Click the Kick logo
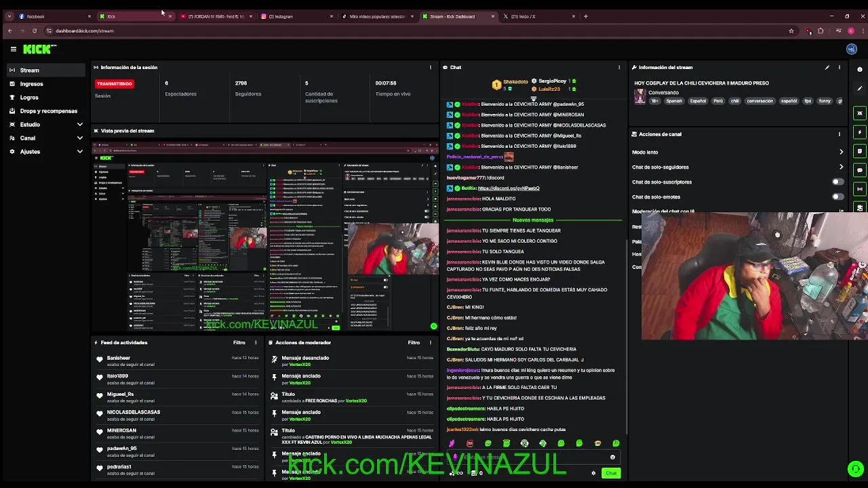The height and width of the screenshot is (488, 868). coord(39,49)
